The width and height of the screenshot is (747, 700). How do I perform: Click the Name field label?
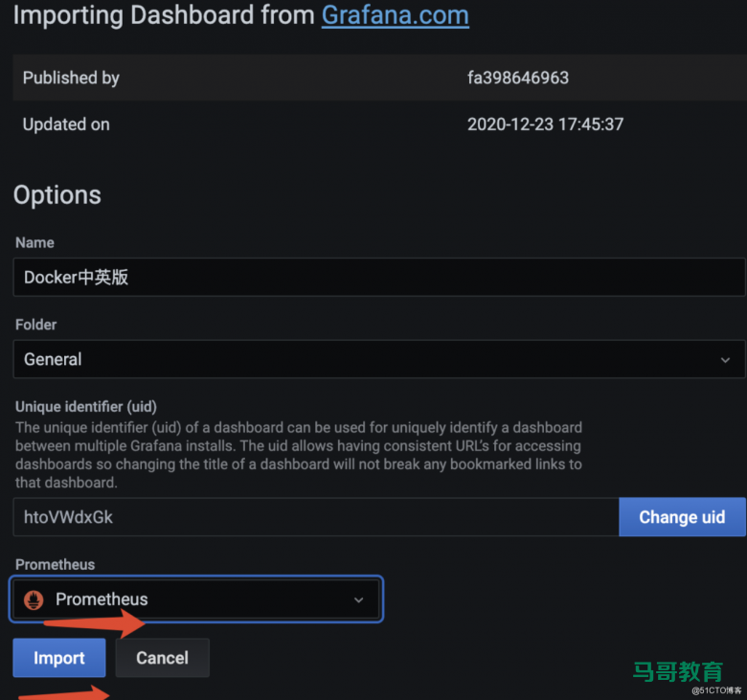pos(34,242)
